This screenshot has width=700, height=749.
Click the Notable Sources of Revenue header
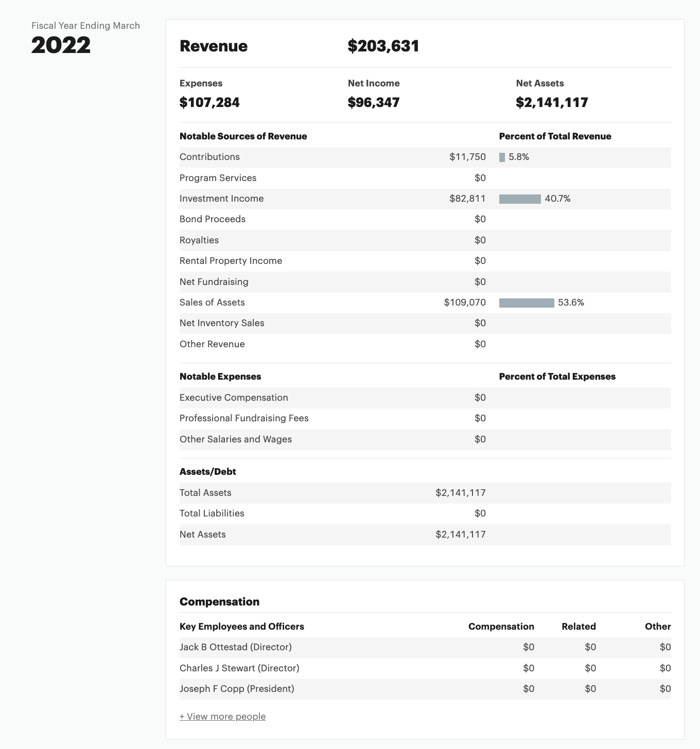[243, 136]
